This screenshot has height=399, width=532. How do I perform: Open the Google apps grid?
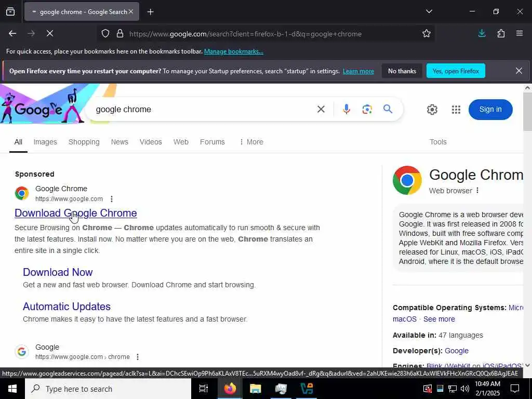coord(456,109)
